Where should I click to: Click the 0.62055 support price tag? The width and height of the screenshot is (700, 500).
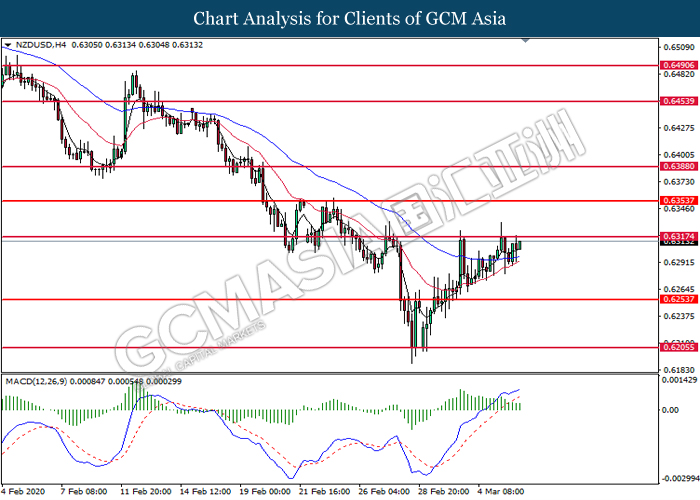point(679,347)
